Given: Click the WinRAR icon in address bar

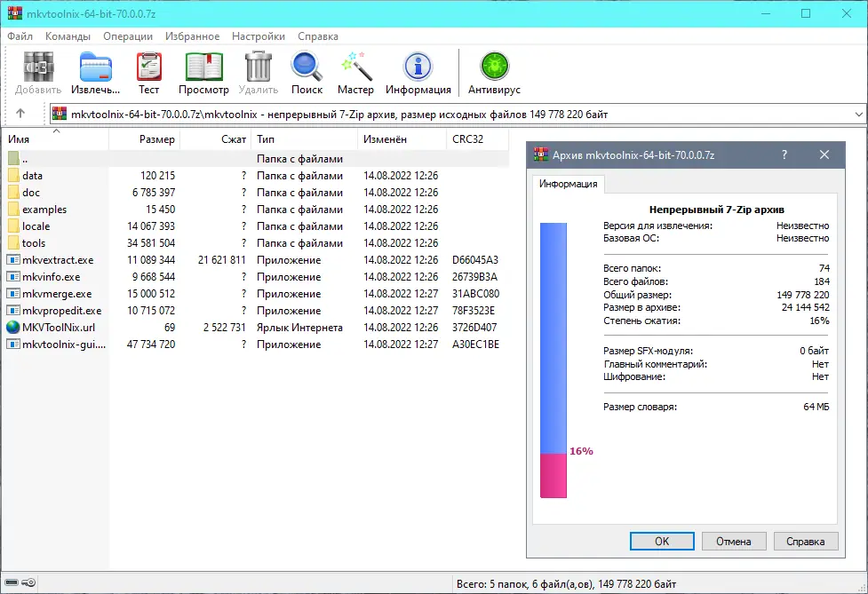Looking at the screenshot, I should 60,114.
